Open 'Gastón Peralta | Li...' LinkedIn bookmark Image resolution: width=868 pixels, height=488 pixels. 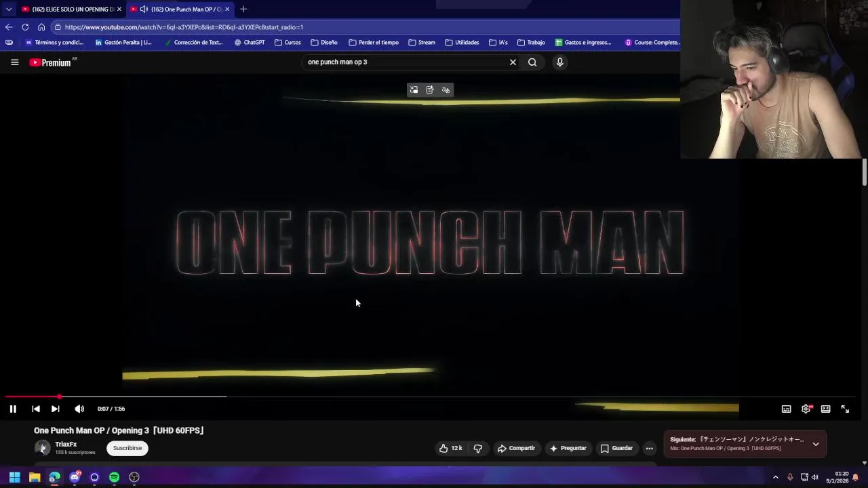pos(123,42)
